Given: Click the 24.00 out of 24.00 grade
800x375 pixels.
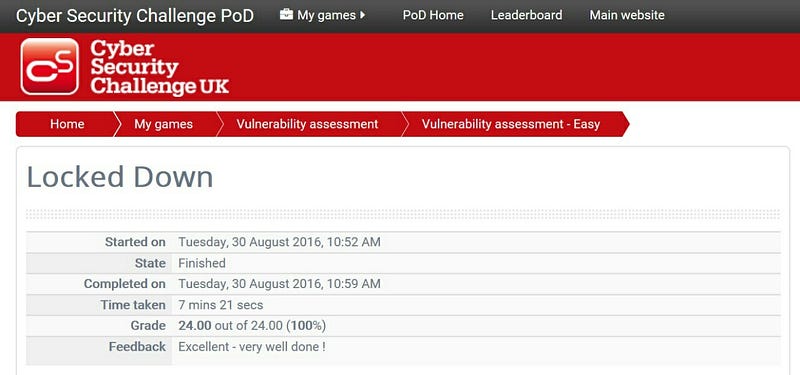Looking at the screenshot, I should [252, 326].
